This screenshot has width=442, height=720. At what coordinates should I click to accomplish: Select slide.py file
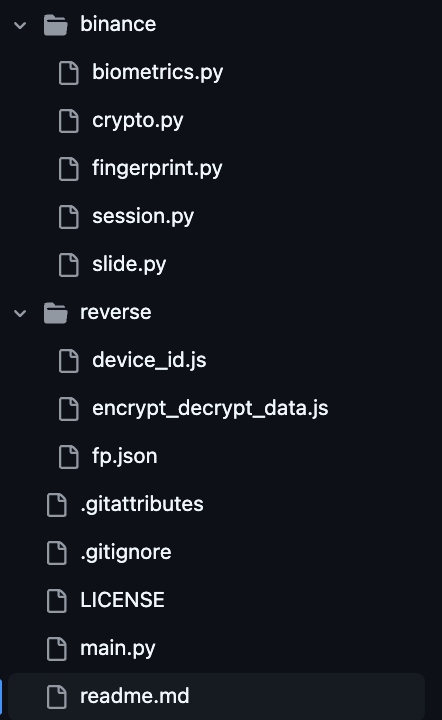129,264
